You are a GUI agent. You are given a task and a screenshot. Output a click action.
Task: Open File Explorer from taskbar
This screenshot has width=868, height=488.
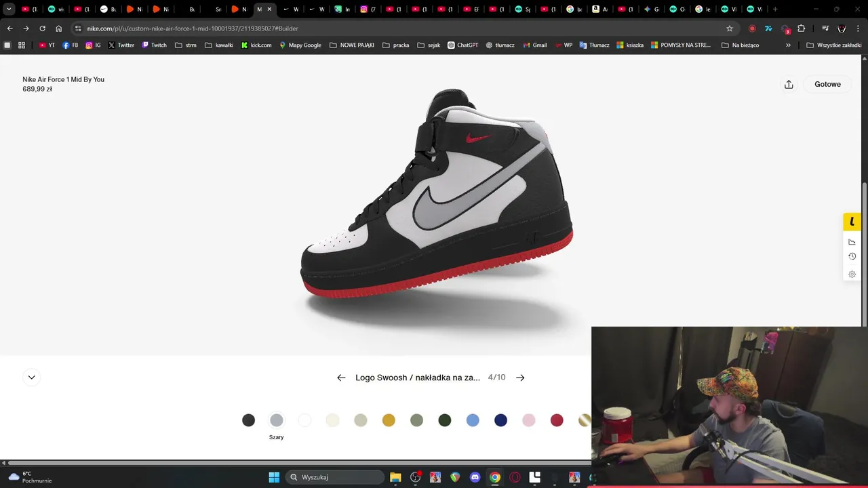coord(395,477)
